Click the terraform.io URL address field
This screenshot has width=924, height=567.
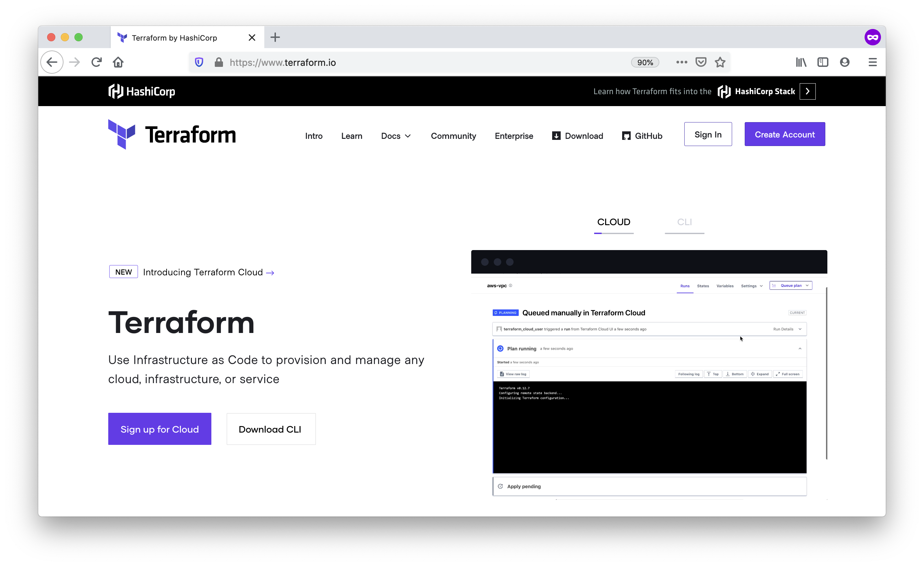tap(413, 63)
